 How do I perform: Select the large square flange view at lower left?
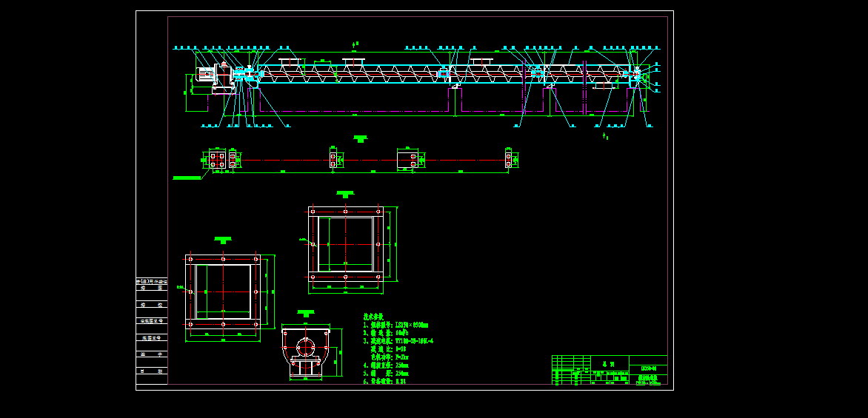(223, 291)
